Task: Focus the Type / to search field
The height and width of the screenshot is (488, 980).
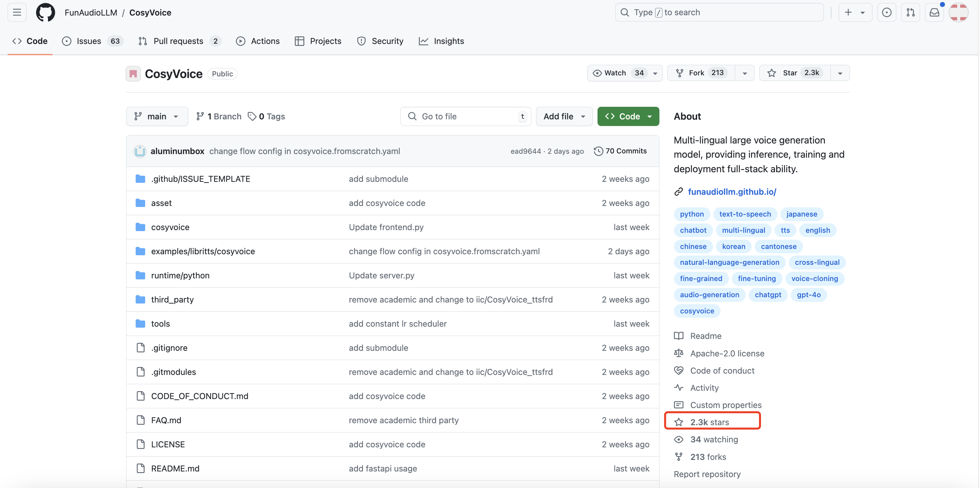Action: (719, 13)
